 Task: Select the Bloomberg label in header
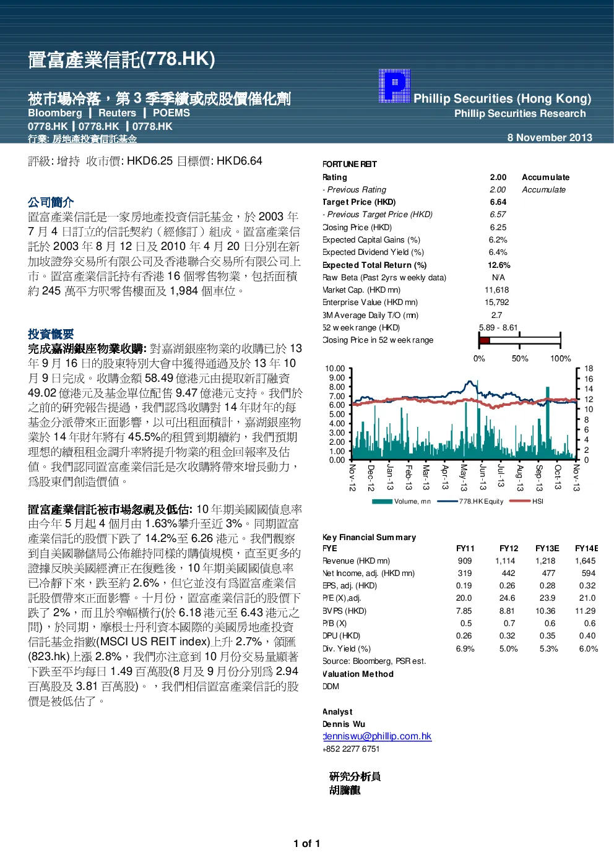pos(55,113)
